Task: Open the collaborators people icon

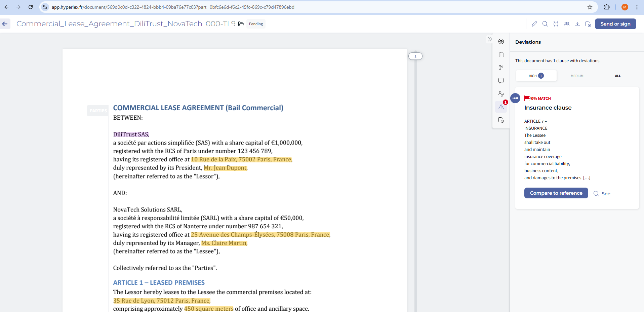Action: [567, 24]
